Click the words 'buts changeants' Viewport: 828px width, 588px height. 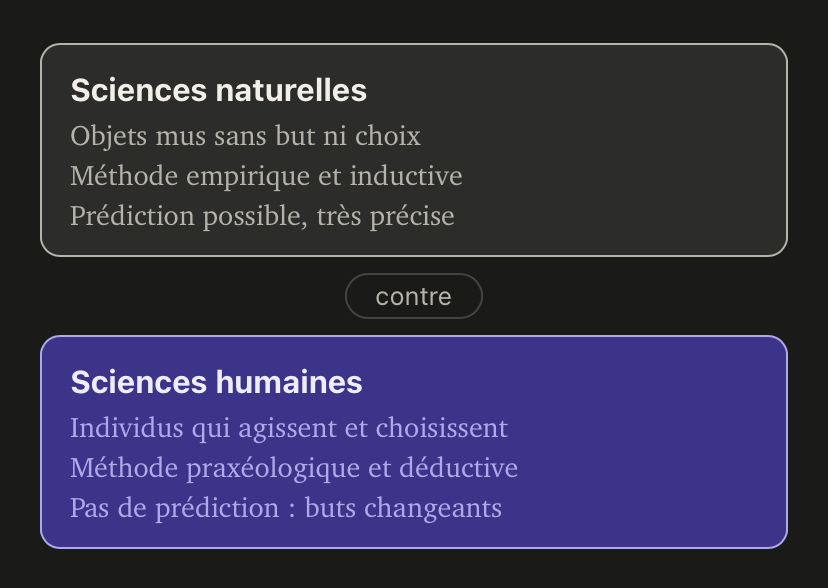pyautogui.click(x=403, y=508)
